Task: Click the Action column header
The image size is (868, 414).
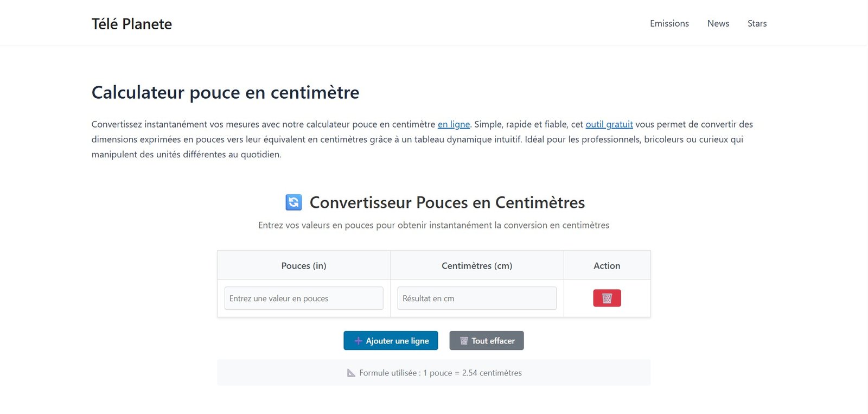Action: pyautogui.click(x=607, y=266)
